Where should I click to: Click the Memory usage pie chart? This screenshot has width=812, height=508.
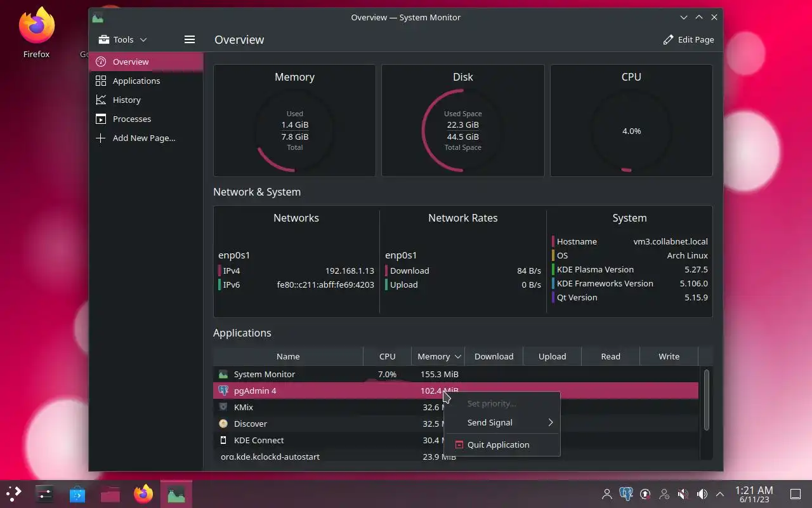pyautogui.click(x=295, y=131)
